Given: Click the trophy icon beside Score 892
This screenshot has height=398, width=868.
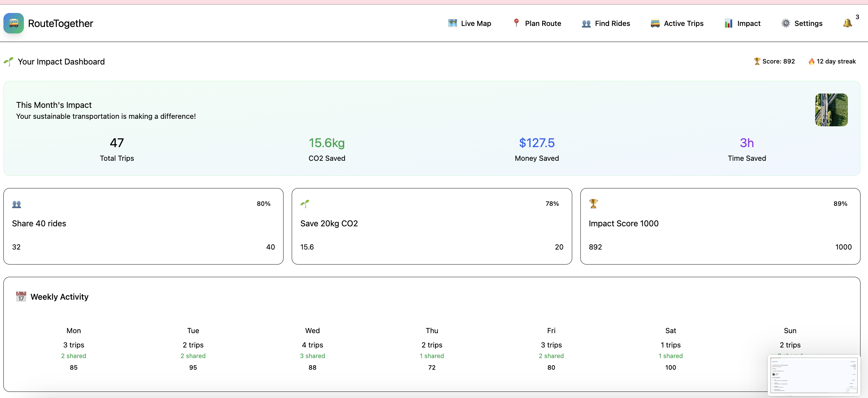Looking at the screenshot, I should pyautogui.click(x=757, y=61).
